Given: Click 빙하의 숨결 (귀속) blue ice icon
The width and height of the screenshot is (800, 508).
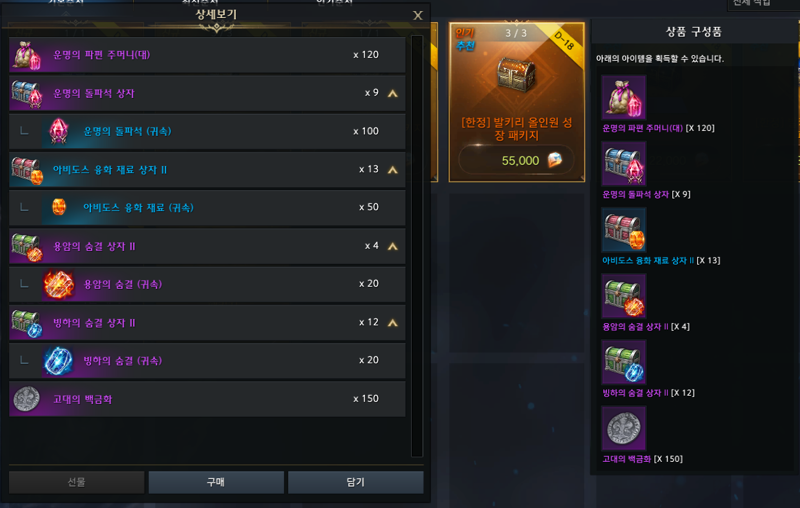Looking at the screenshot, I should pos(58,361).
